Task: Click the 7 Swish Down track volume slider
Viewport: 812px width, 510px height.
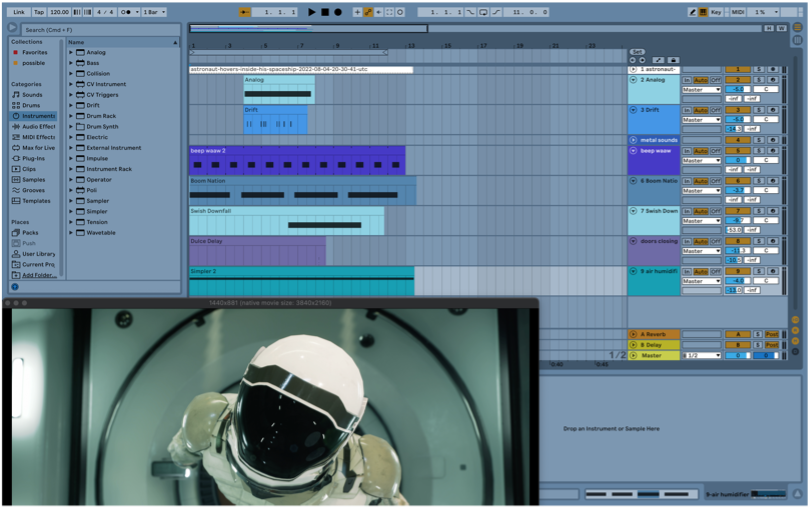Action: [738, 220]
